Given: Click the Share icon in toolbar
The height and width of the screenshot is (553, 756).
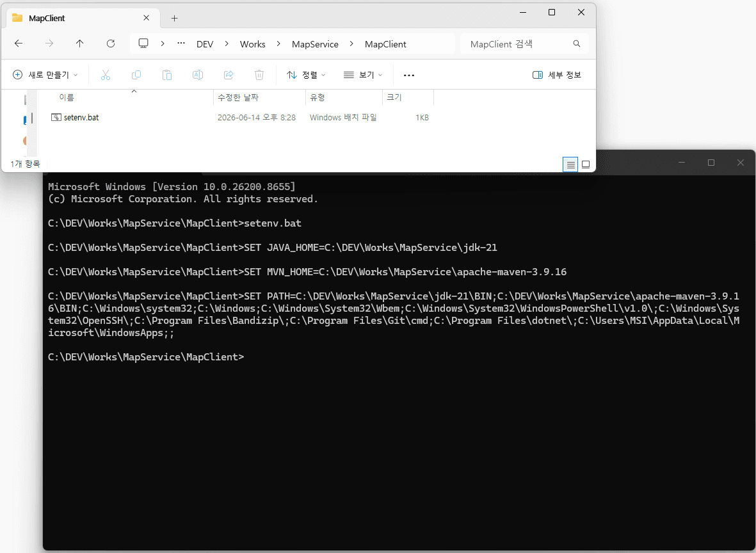Looking at the screenshot, I should [x=229, y=75].
